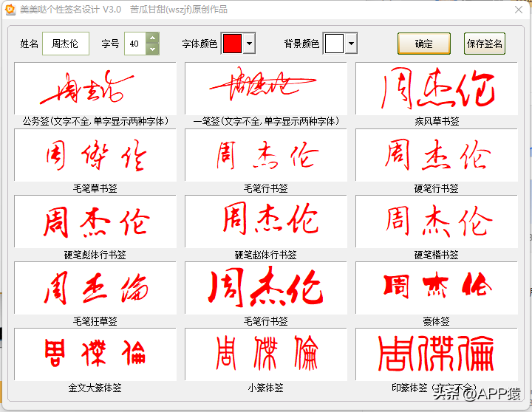The image size is (532, 412).
Task: Select the 豪体签 signature preview
Action: [x=437, y=288]
